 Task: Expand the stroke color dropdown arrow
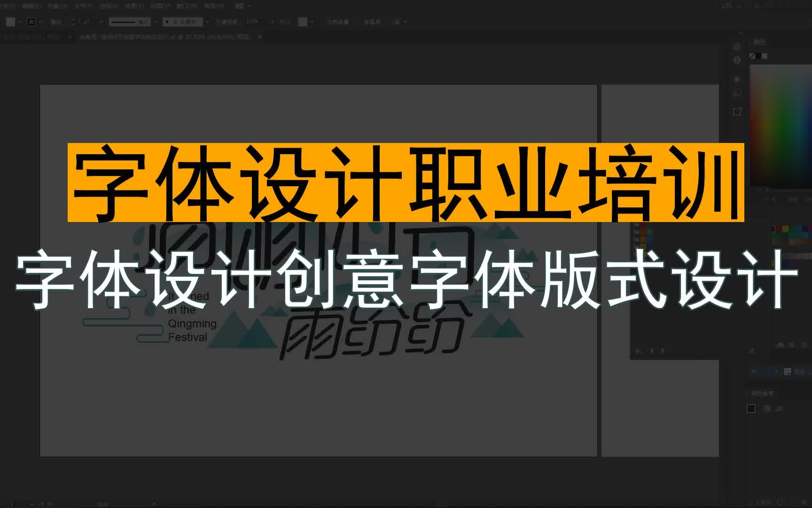pos(39,22)
